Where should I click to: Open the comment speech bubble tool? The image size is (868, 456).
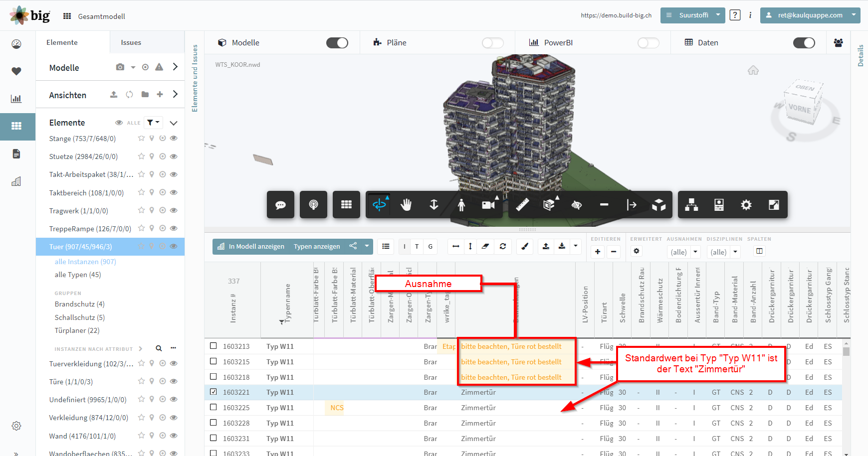tap(280, 205)
